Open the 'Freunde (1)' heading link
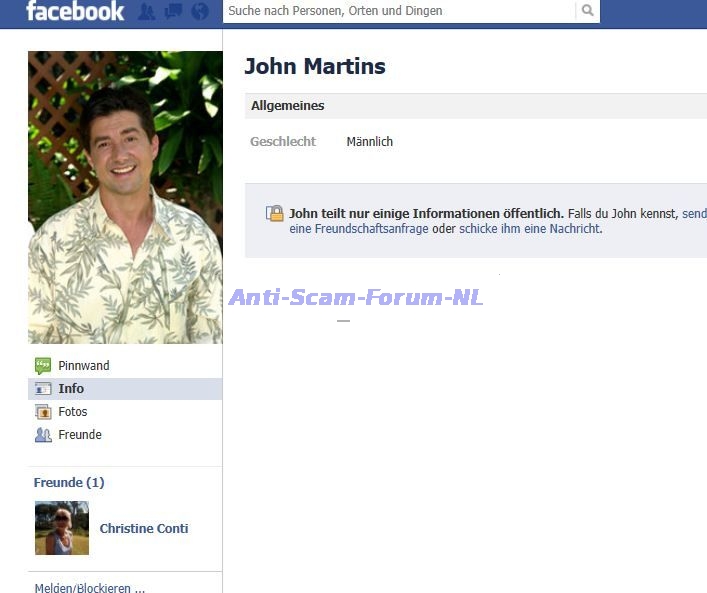 (x=69, y=483)
